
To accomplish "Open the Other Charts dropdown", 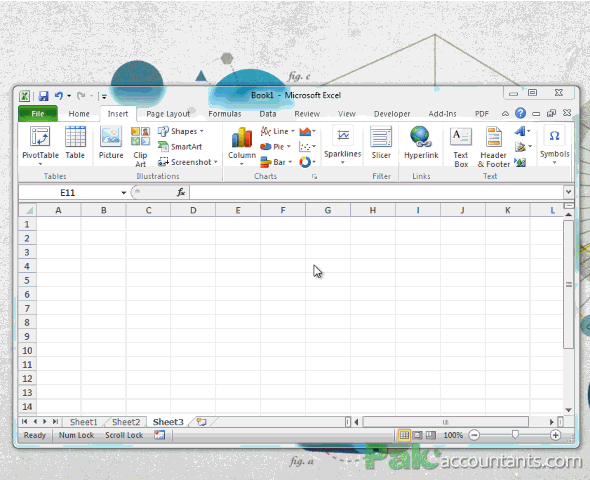I will (x=307, y=162).
